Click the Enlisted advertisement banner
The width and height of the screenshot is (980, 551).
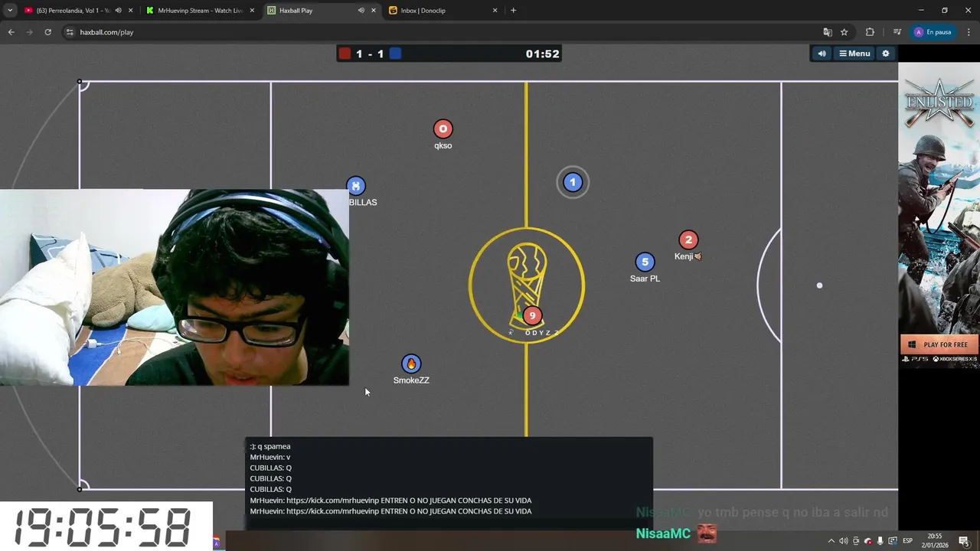point(939,214)
